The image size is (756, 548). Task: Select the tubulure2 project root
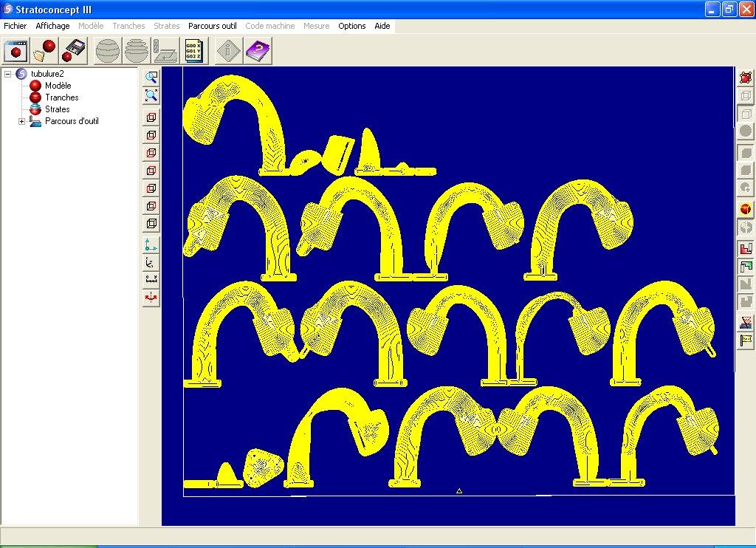(47, 74)
